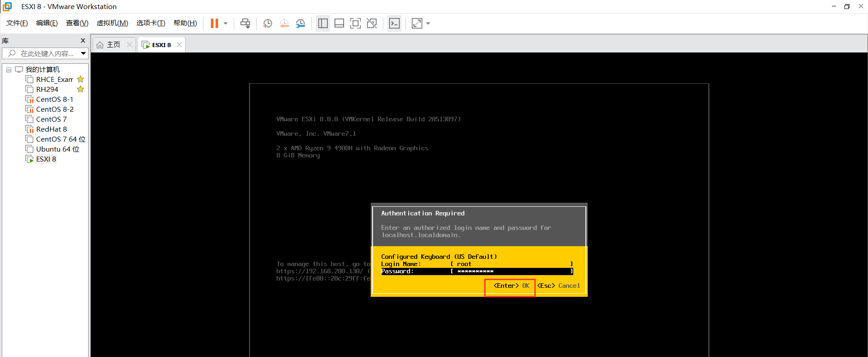The image size is (868, 357).
Task: Click <Enter> OK in authentication dialog
Action: coord(511,286)
